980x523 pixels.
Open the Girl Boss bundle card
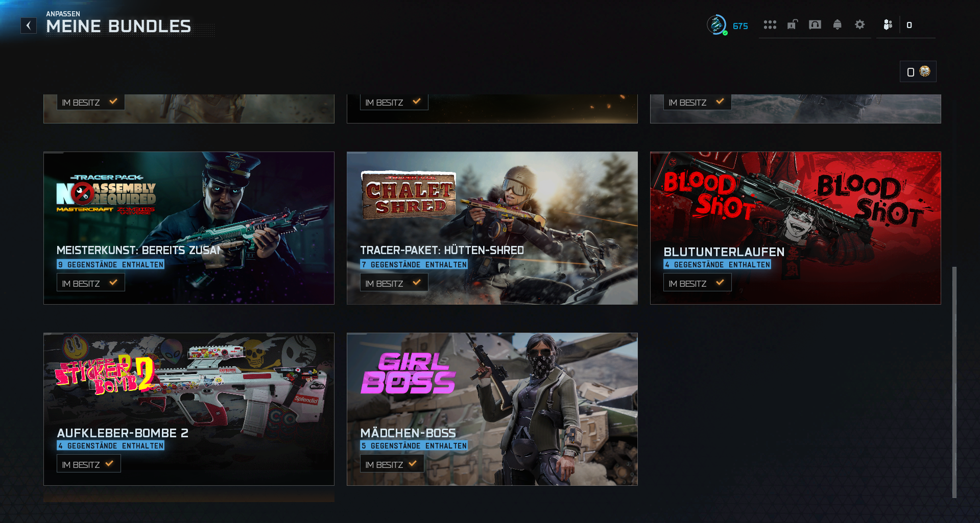[492, 409]
